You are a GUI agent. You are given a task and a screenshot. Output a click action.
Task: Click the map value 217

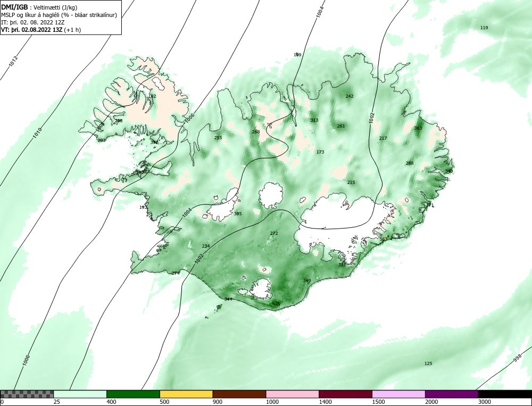[383, 138]
